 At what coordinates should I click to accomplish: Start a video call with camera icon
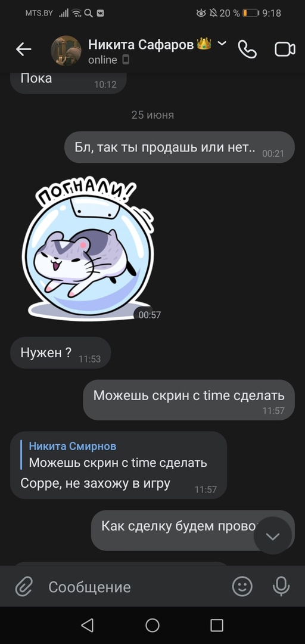tap(285, 49)
